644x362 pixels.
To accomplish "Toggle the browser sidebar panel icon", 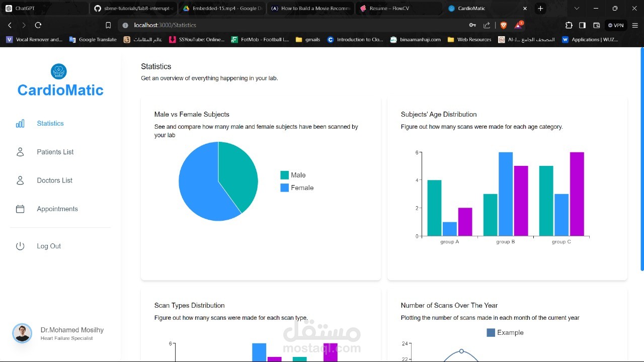I will click(583, 25).
